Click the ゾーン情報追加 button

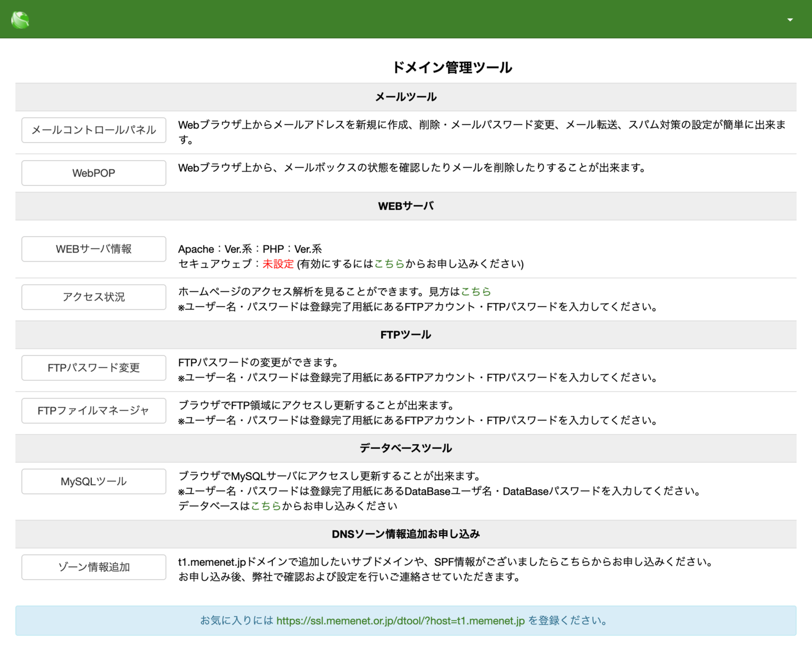[x=93, y=567]
